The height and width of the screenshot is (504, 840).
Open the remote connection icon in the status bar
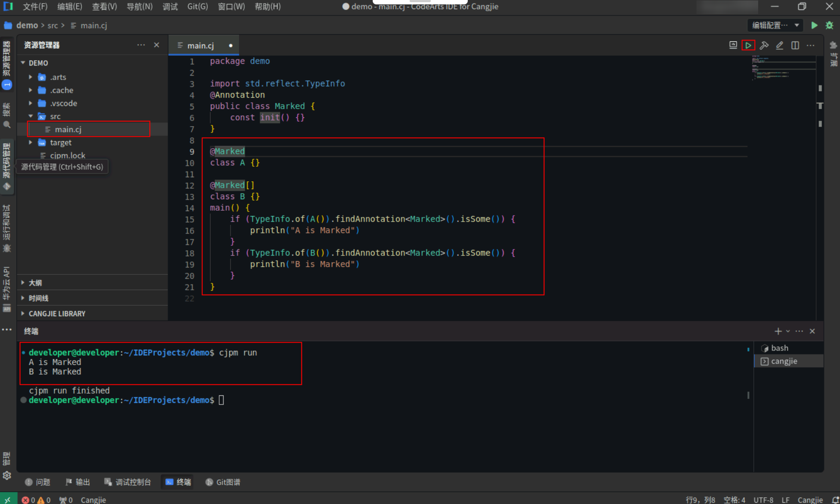(7, 500)
